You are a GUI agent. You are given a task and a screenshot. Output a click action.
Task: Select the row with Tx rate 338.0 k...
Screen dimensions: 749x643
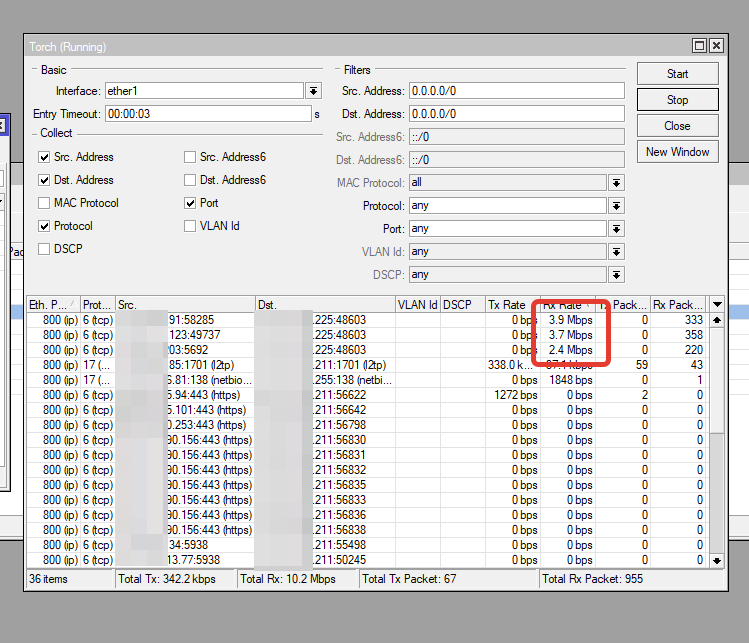[368, 365]
